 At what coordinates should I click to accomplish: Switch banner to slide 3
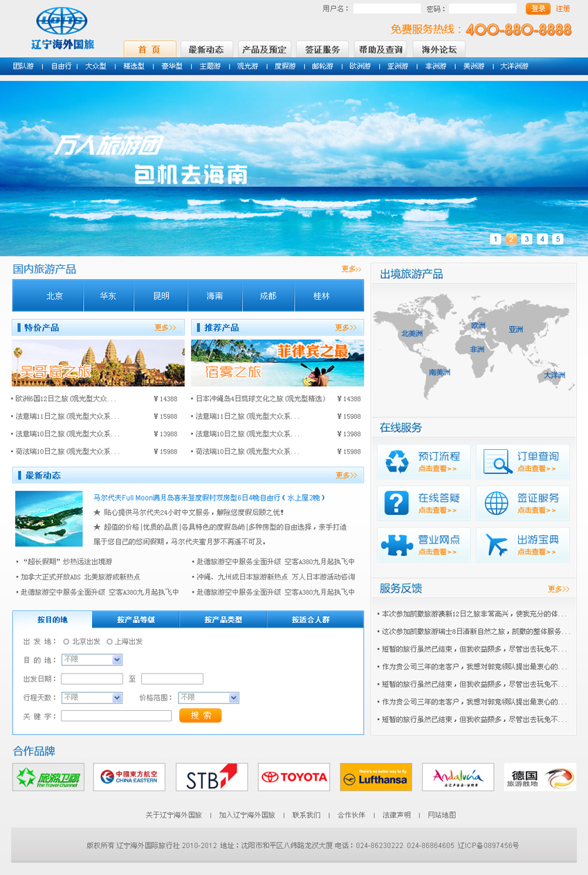pyautogui.click(x=527, y=240)
